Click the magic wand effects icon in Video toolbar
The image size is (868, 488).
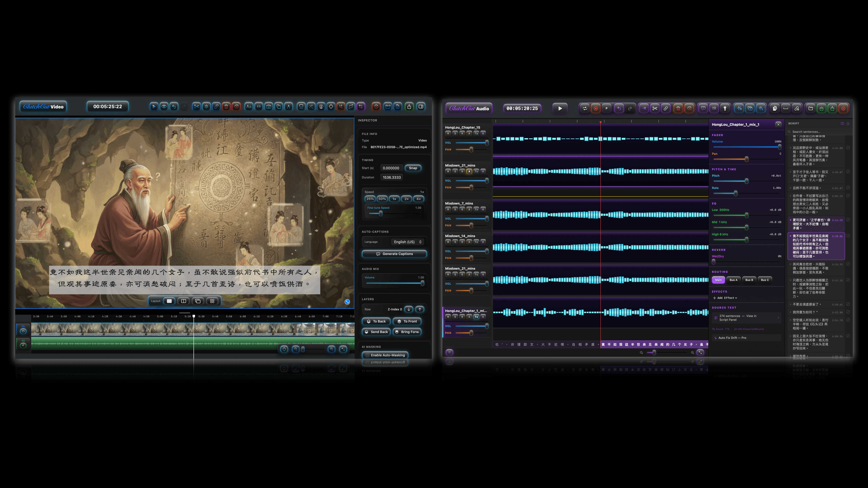311,107
